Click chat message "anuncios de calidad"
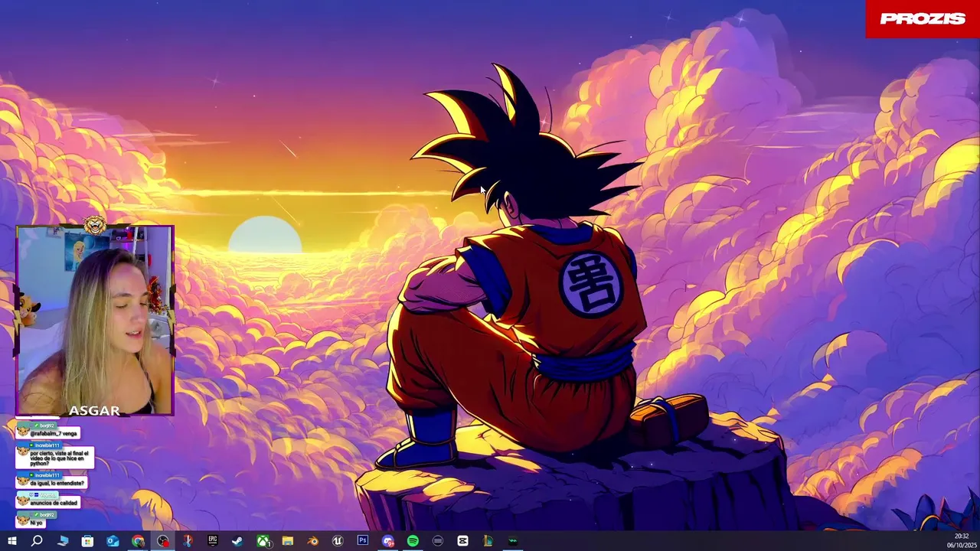 pos(54,503)
